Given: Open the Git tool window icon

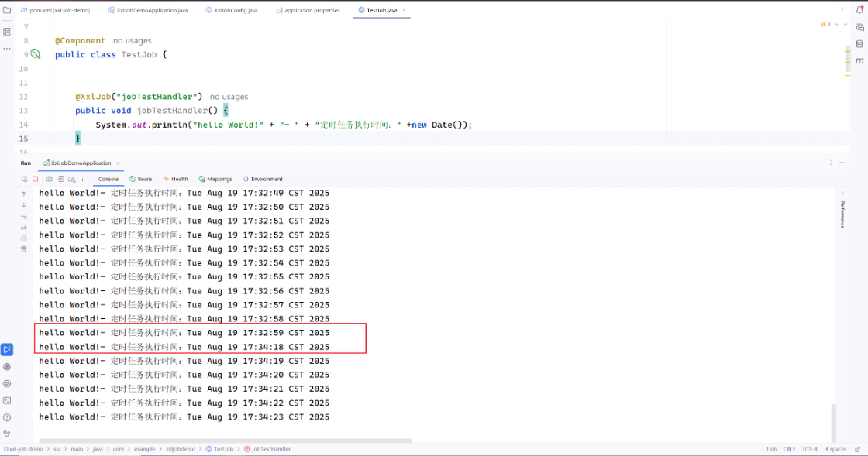Looking at the screenshot, I should pos(7,434).
